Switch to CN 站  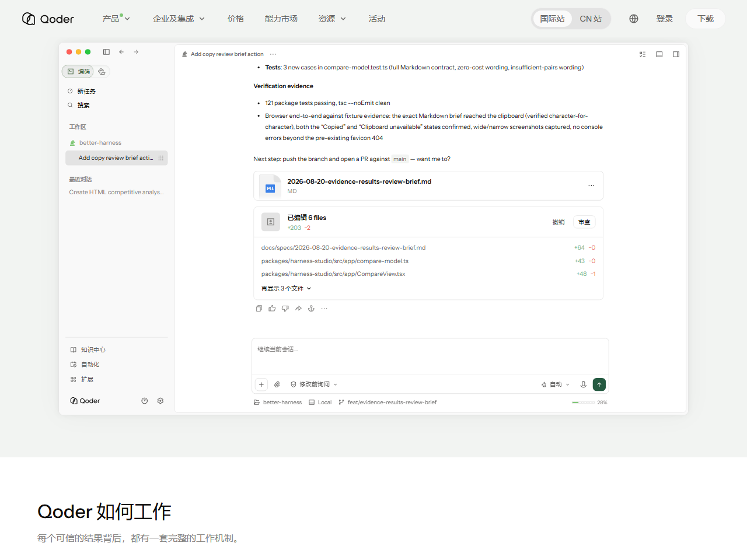pos(591,19)
